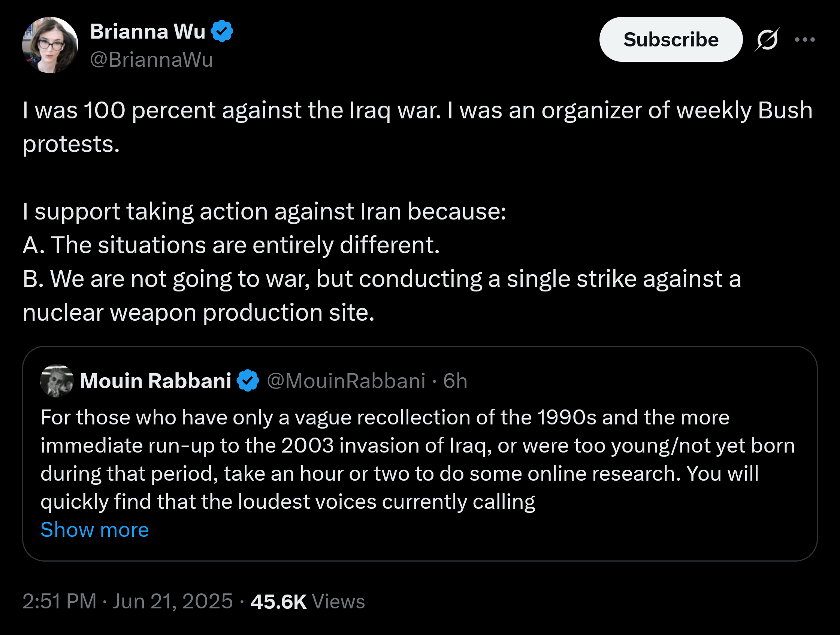Click the 2:51 PM · Jun 21, 2025 timestamp

pos(128,601)
